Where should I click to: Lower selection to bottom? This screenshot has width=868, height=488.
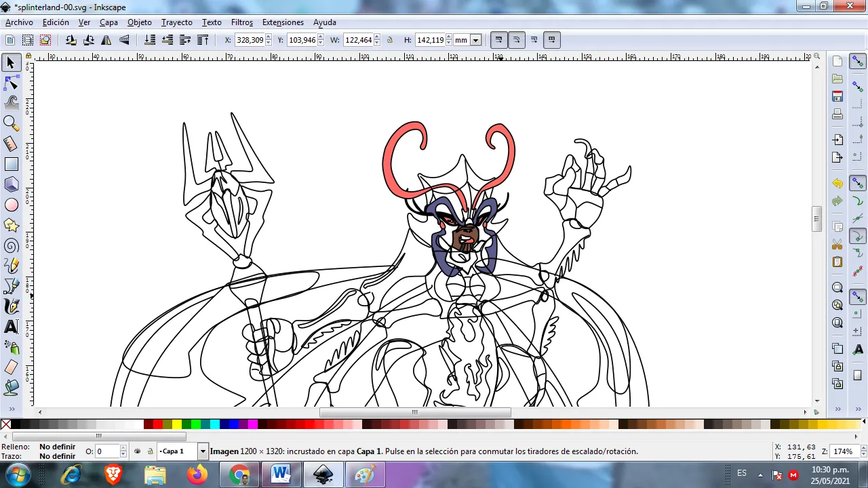coord(150,40)
